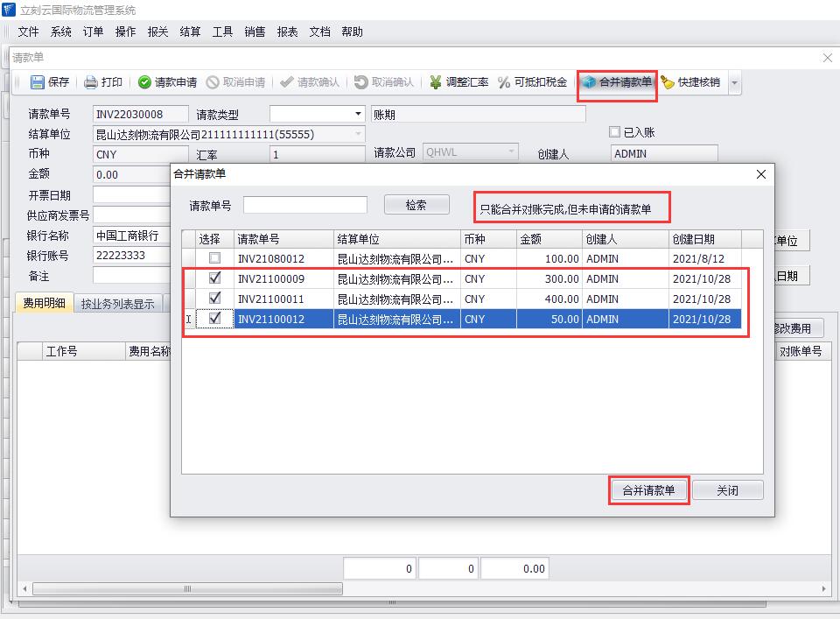The width and height of the screenshot is (840, 619).
Task: Switch to the 按业务列表显示 tab
Action: [x=117, y=304]
